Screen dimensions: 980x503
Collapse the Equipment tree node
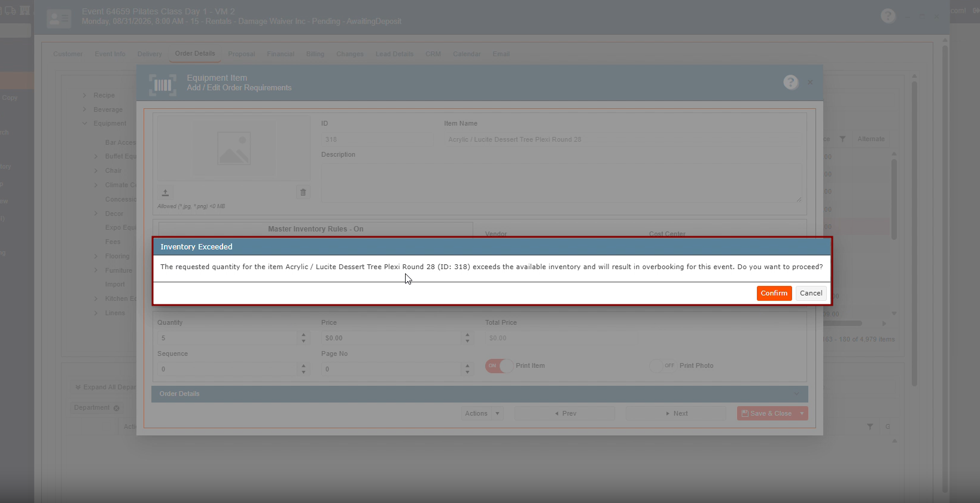pos(85,123)
